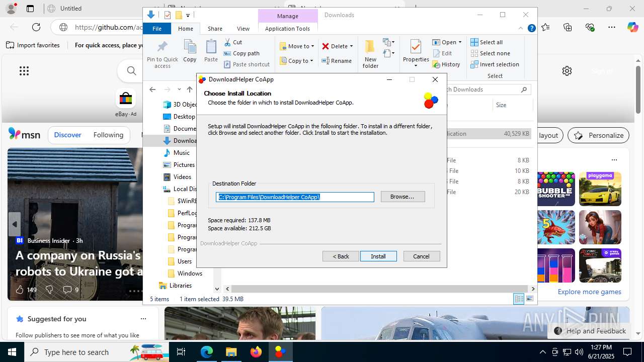This screenshot has height=362, width=644.
Task: Open the Windows folder in tree
Action: pos(190,274)
